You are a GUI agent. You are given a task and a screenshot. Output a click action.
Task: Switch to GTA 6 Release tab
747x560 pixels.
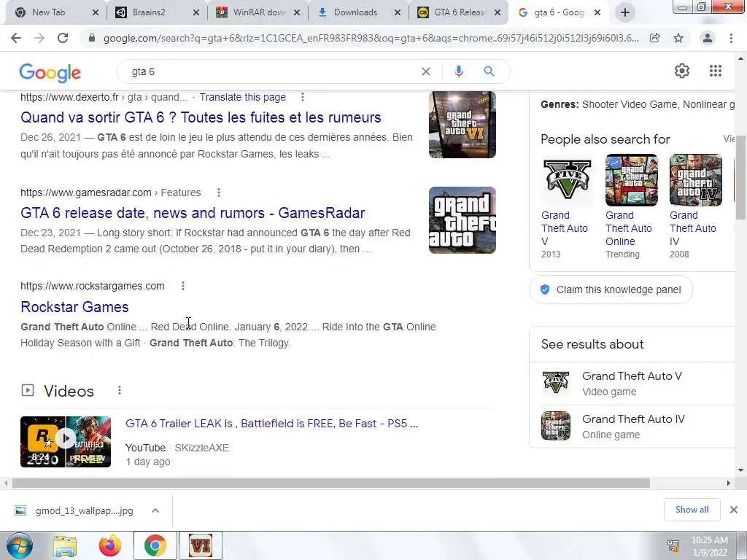(x=459, y=13)
